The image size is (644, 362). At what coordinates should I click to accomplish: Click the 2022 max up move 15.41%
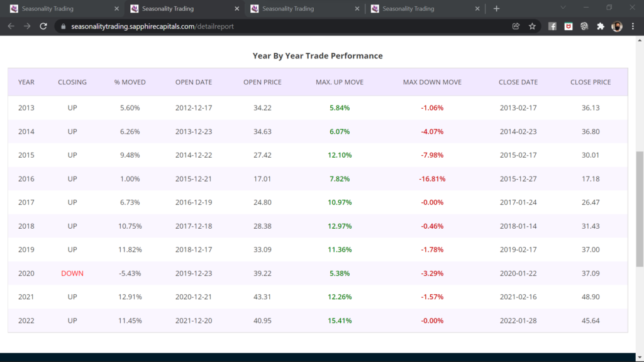coord(340,321)
